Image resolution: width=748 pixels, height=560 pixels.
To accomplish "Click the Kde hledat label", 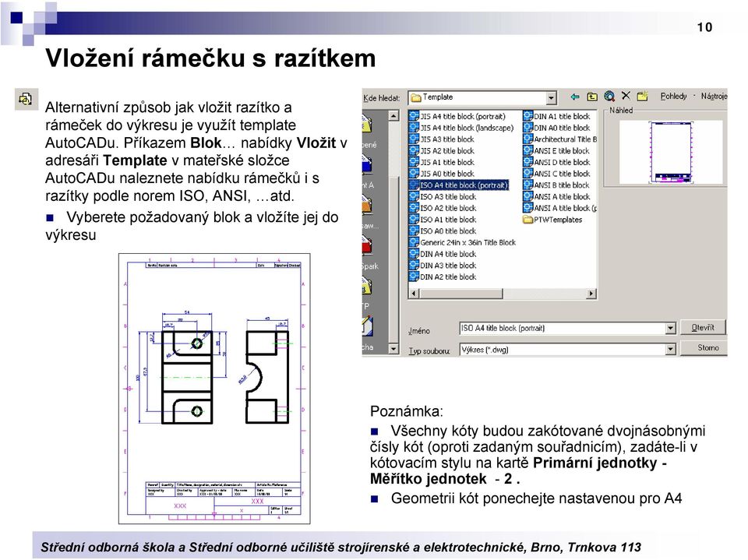I will pos(382,98).
